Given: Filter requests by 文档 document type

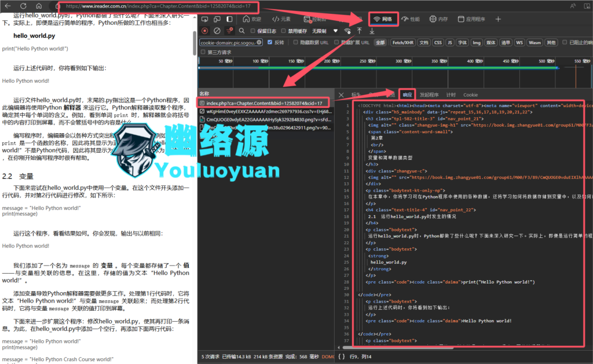Looking at the screenshot, I should tap(423, 43).
